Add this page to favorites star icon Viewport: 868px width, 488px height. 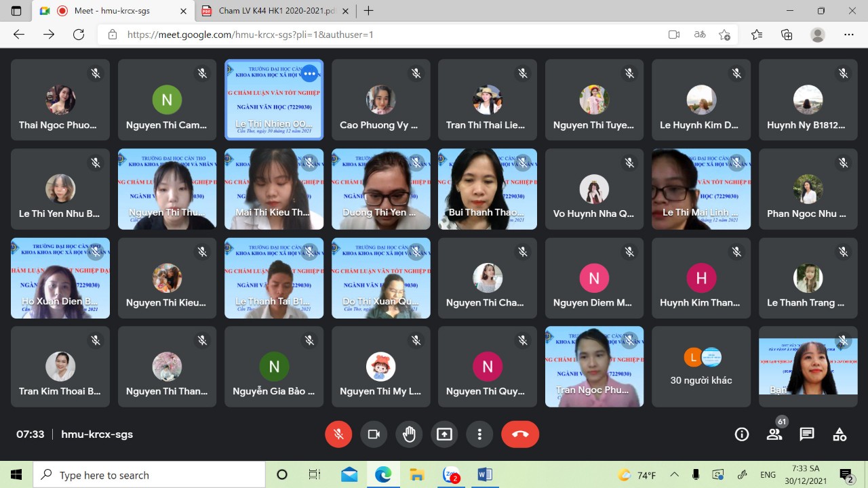[x=725, y=35]
